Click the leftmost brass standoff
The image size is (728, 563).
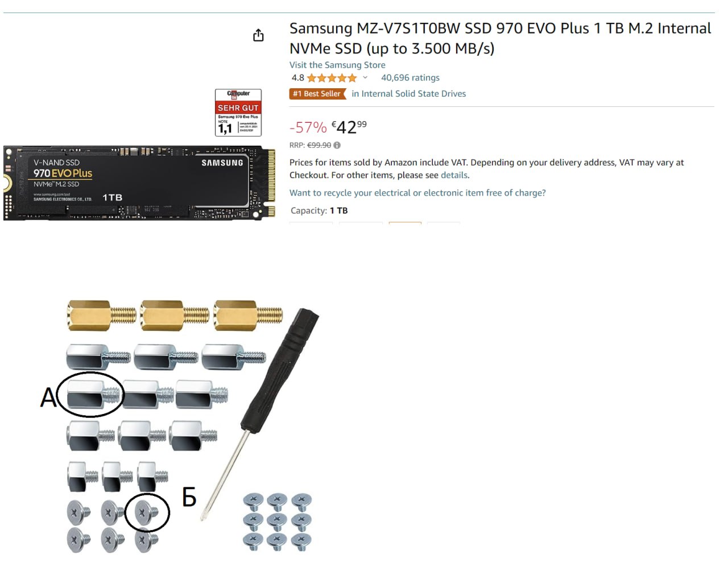[102, 316]
